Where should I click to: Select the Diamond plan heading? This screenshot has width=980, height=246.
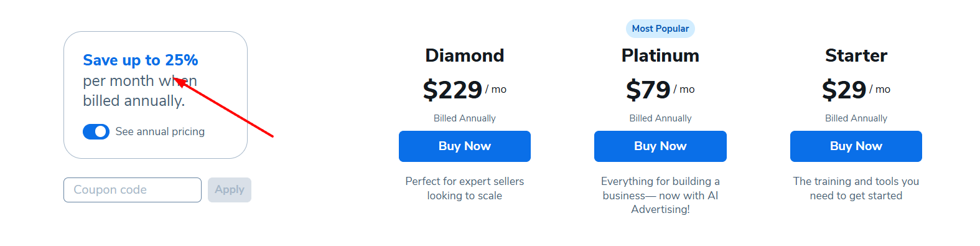click(x=465, y=55)
